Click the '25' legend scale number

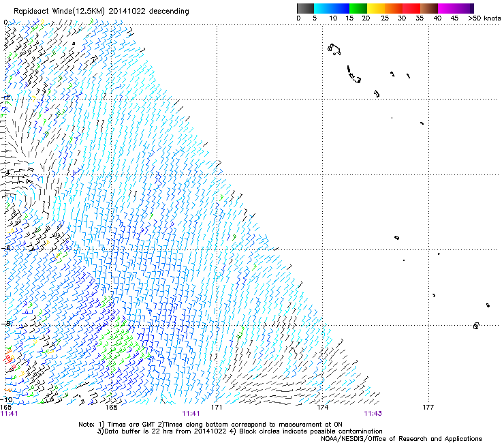(x=385, y=18)
